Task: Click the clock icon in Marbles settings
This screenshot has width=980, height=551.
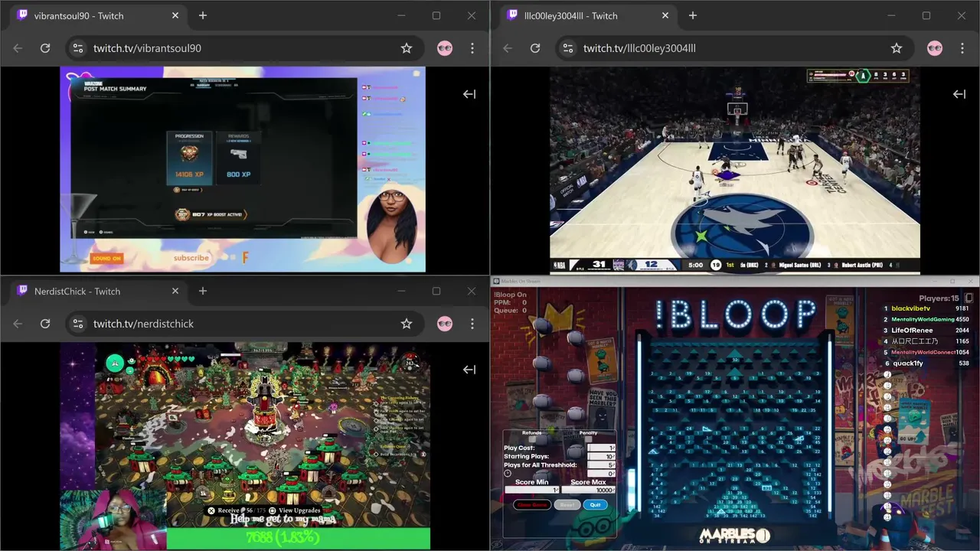Action: coord(508,473)
